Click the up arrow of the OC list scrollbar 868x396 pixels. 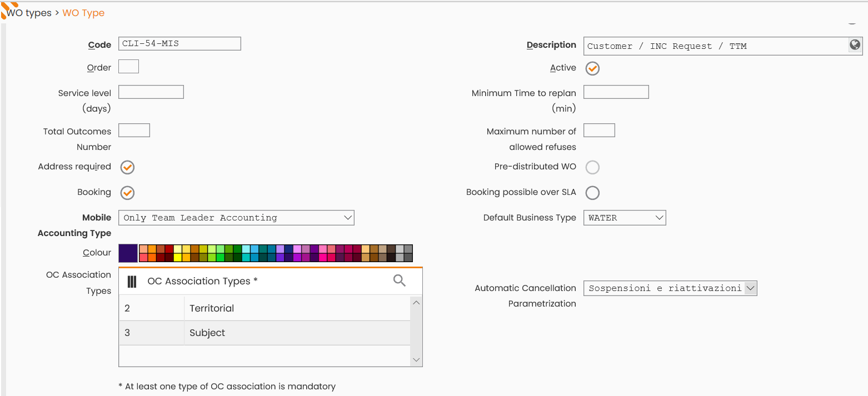[x=416, y=303]
